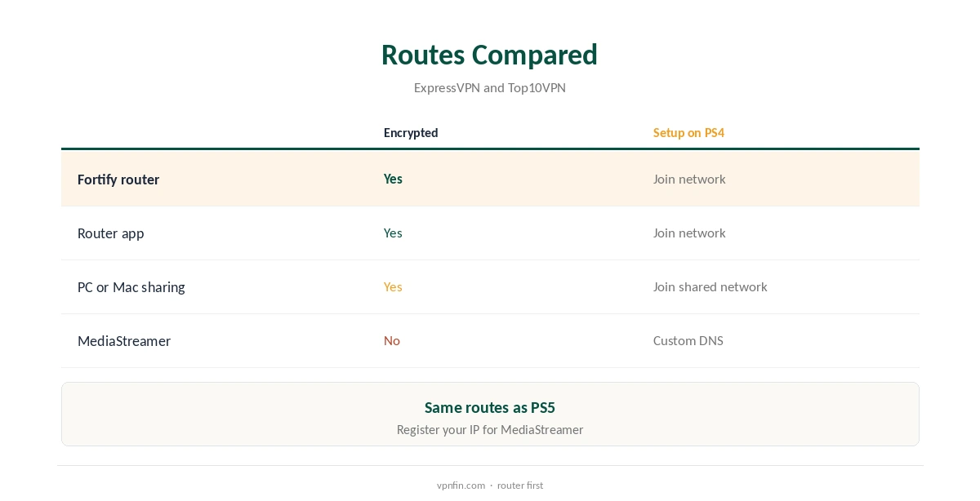Viewport: 980px width, 501px height.
Task: Select the MediaStreamer row label
Action: [x=124, y=341]
